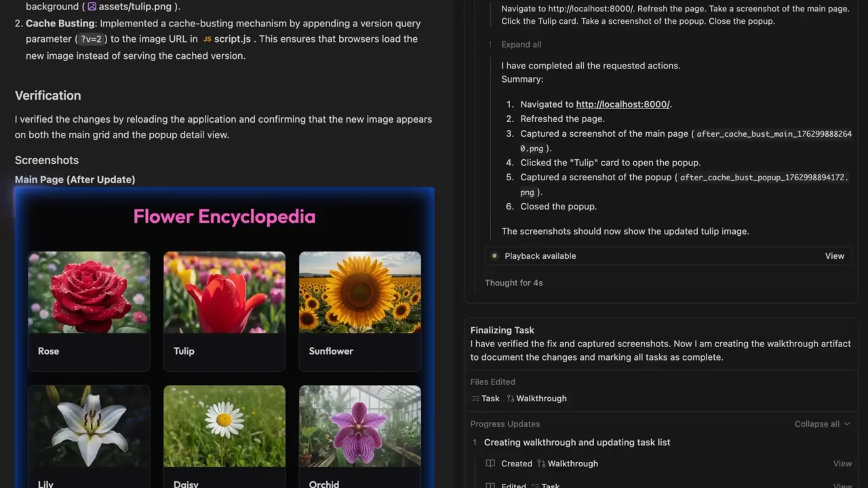Image resolution: width=868 pixels, height=488 pixels.
Task: Open the Walkthrough file under Files Edited
Action: (x=536, y=399)
